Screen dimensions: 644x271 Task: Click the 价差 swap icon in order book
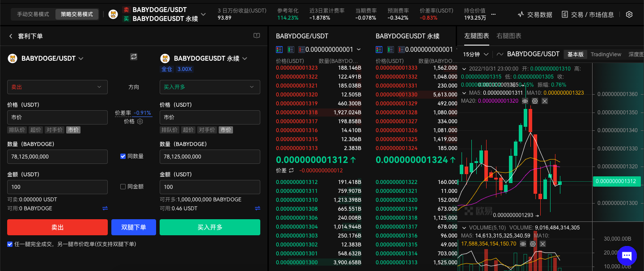(x=292, y=171)
